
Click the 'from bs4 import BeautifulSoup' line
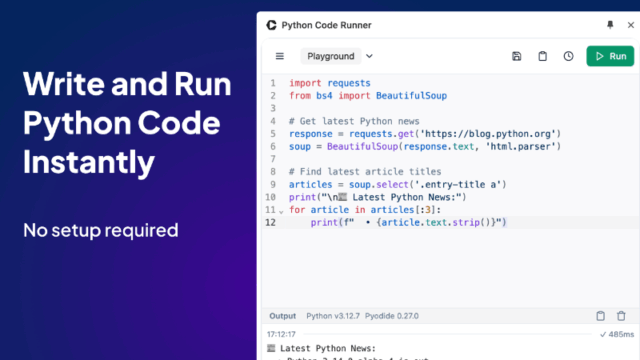[x=368, y=96]
